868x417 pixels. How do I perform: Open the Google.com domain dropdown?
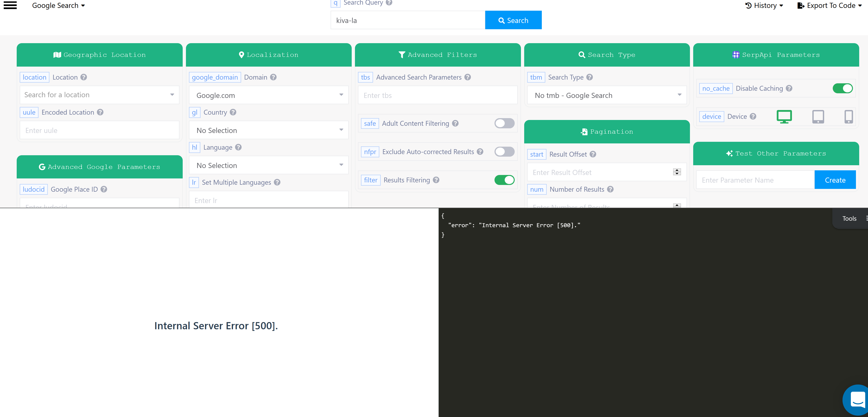pos(268,95)
